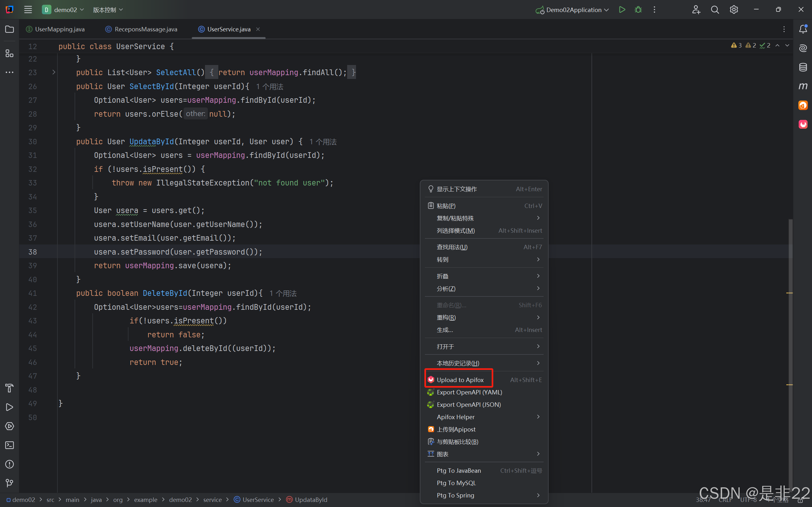The image size is (812, 507).
Task: Start a Debug session from the title bar
Action: (x=638, y=10)
